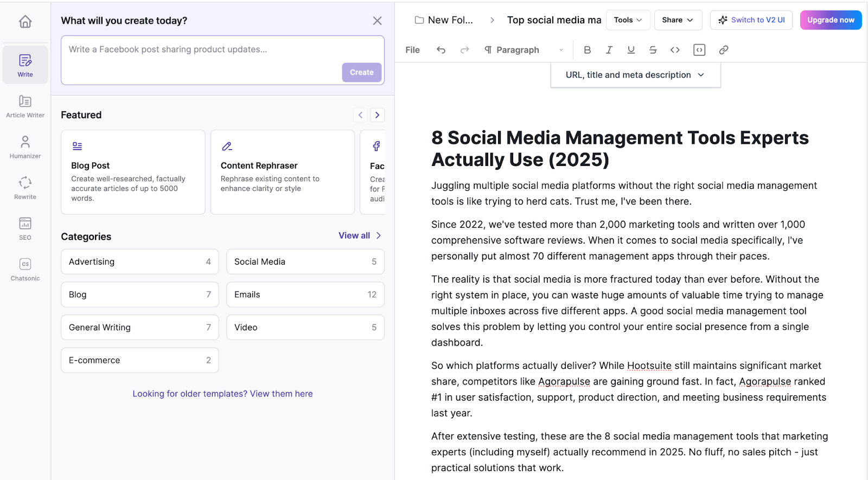
Task: Apply strikethrough formatting
Action: click(653, 50)
